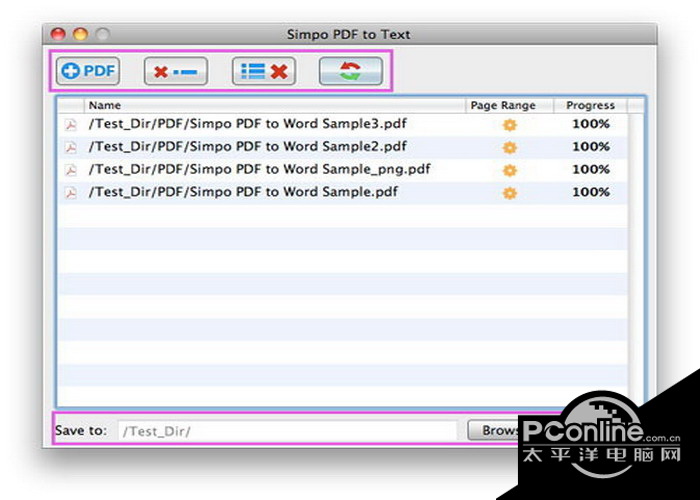Click PDF file icon of Sample3.pdf row
This screenshot has width=700, height=500.
[71, 125]
